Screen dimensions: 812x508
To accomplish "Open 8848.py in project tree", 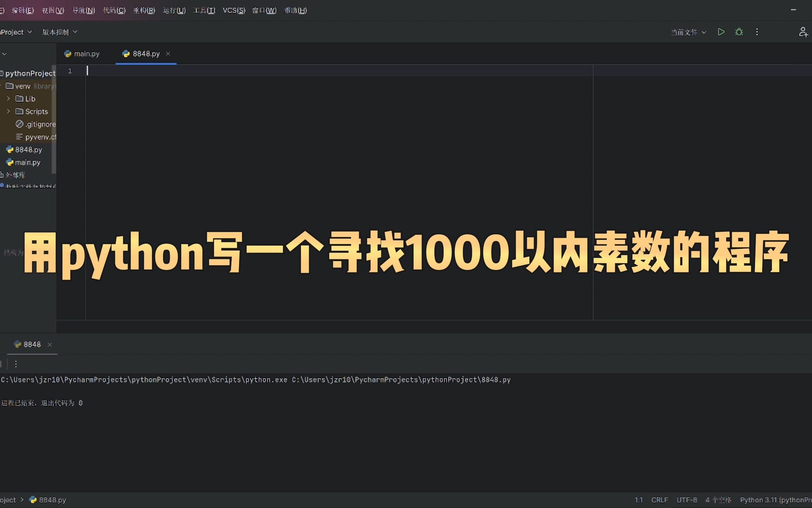I will coord(28,150).
